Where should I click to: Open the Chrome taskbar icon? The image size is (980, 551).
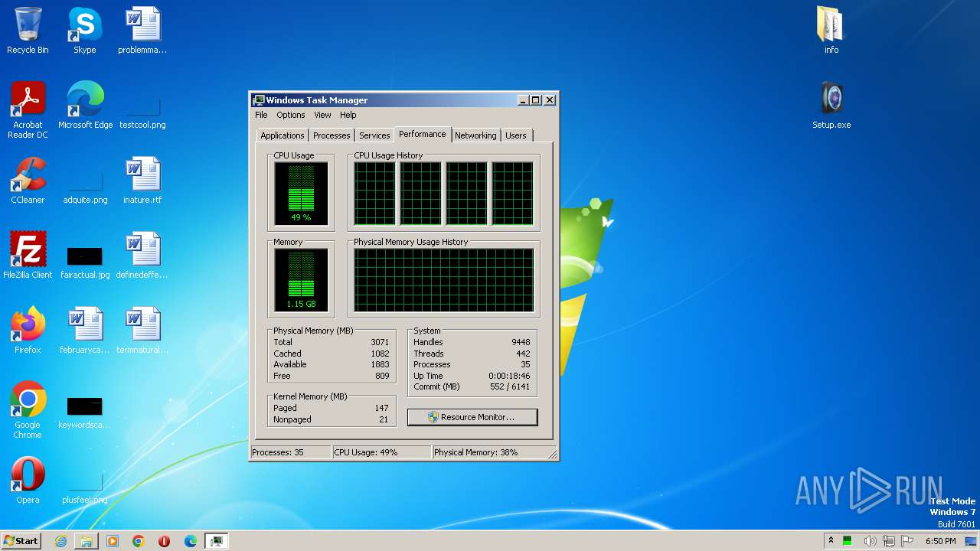pos(139,541)
